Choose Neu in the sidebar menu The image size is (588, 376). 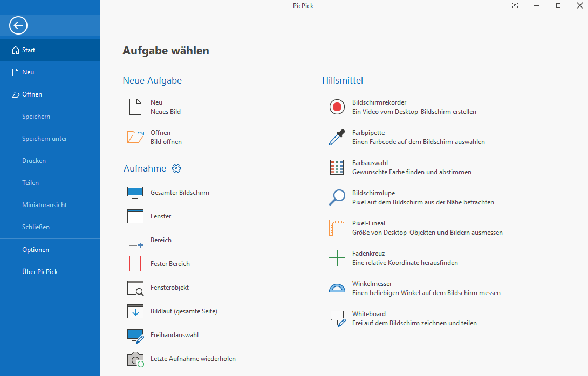tap(50, 72)
